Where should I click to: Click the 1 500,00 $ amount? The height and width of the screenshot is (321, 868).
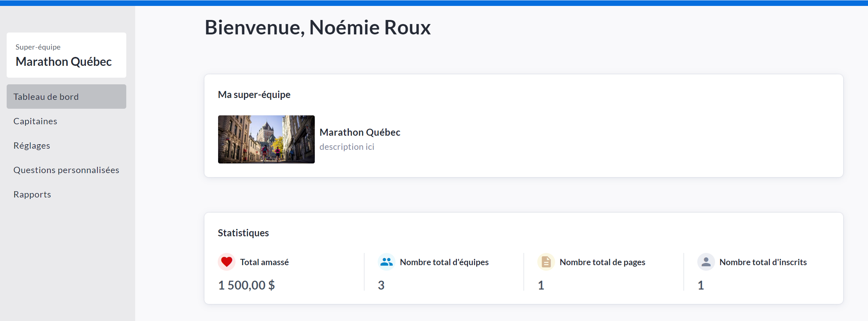pos(246,285)
